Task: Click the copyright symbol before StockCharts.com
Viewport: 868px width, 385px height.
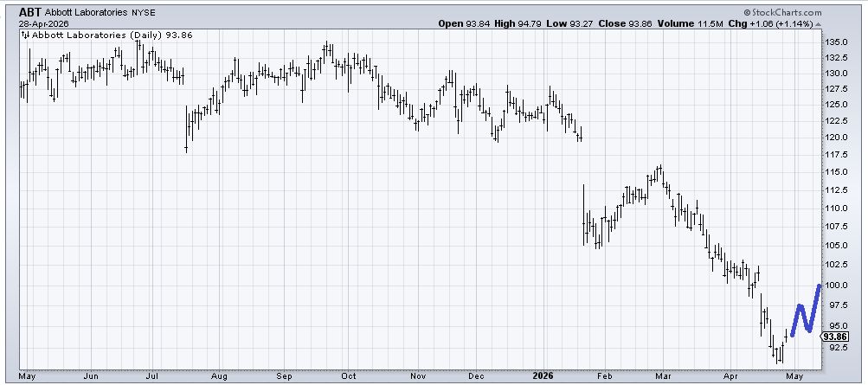Action: click(747, 12)
